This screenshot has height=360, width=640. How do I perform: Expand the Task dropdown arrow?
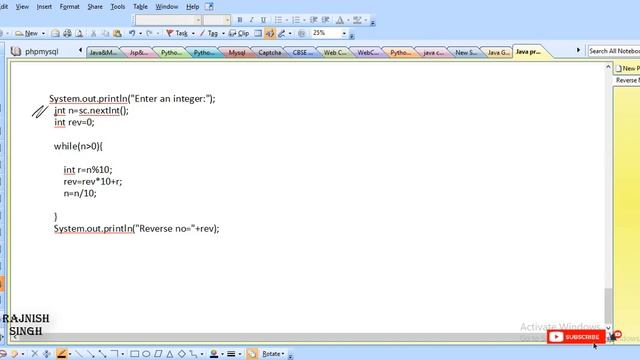coord(193,33)
